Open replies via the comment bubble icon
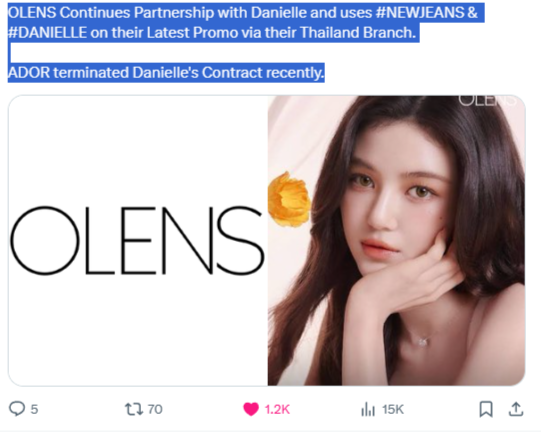541x435 pixels. (17, 409)
